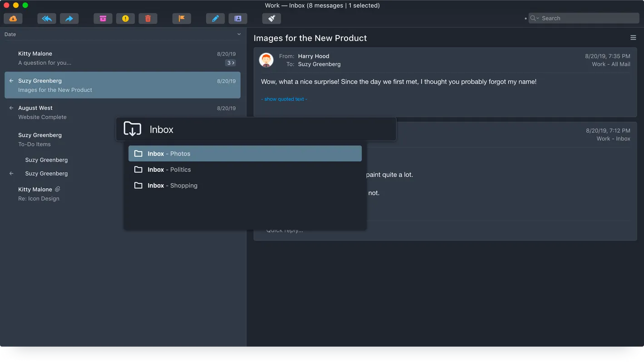Delete message using the red trash icon
The width and height of the screenshot is (644, 363).
pyautogui.click(x=148, y=19)
